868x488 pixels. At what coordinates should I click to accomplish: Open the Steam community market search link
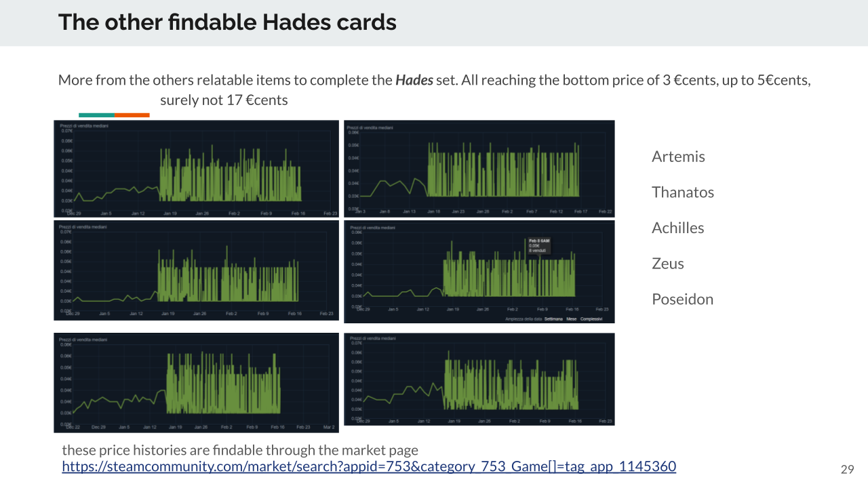coord(369,466)
